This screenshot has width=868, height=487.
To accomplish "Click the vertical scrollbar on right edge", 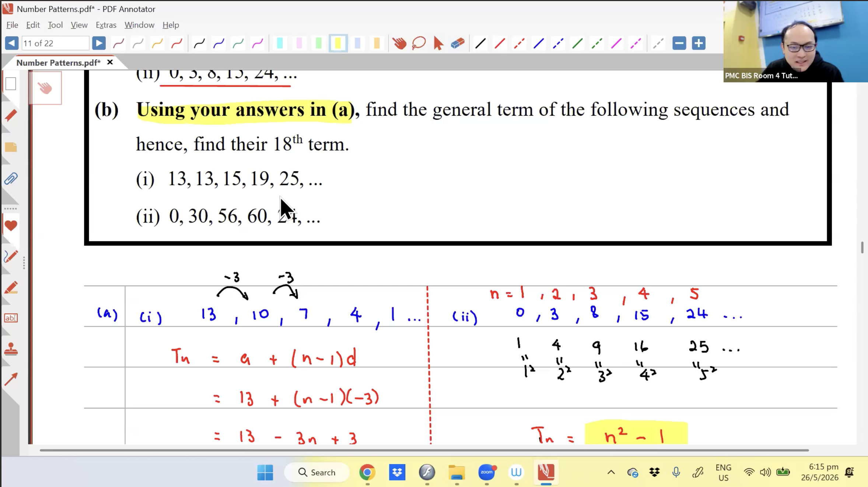I will (x=862, y=248).
